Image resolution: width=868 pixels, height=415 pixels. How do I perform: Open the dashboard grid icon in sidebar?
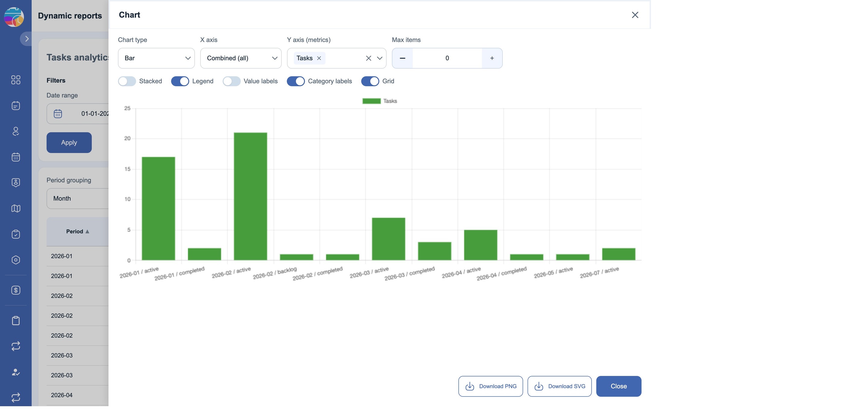point(15,80)
